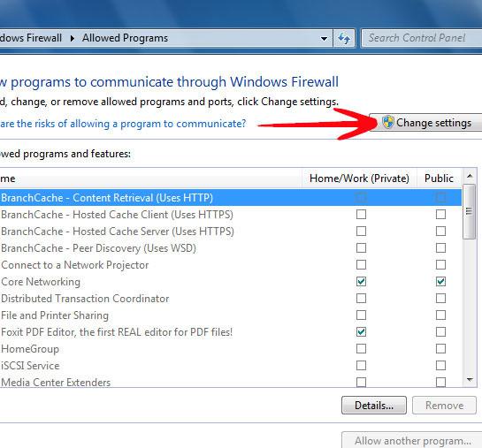Open the address bar history dropdown arrow

coord(324,39)
